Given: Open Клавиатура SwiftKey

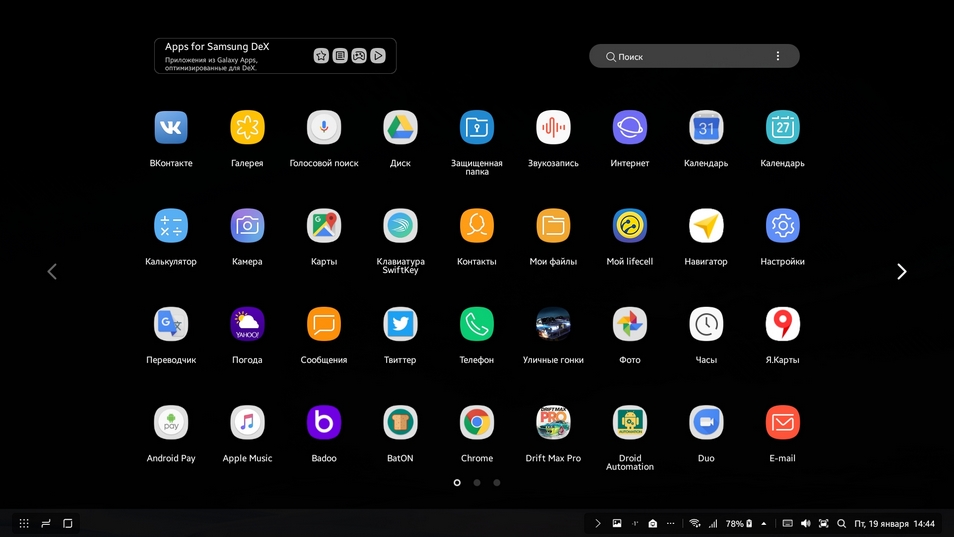Looking at the screenshot, I should point(400,226).
